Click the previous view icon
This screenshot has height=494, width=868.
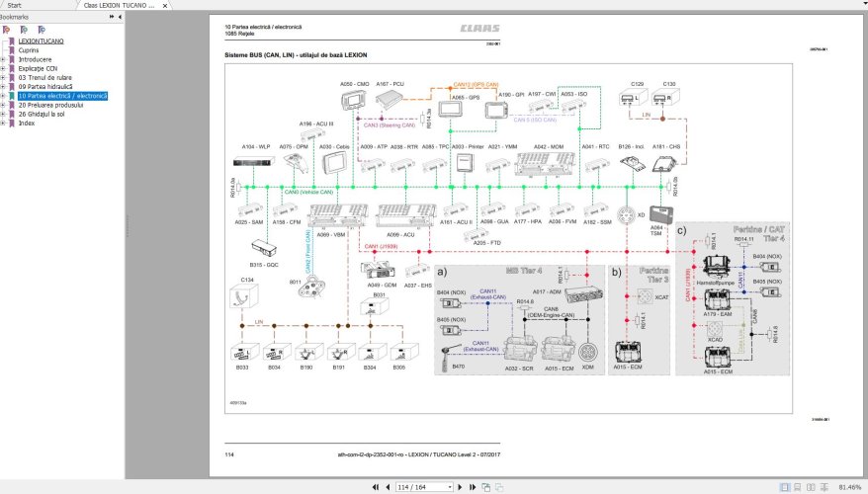tap(486, 487)
